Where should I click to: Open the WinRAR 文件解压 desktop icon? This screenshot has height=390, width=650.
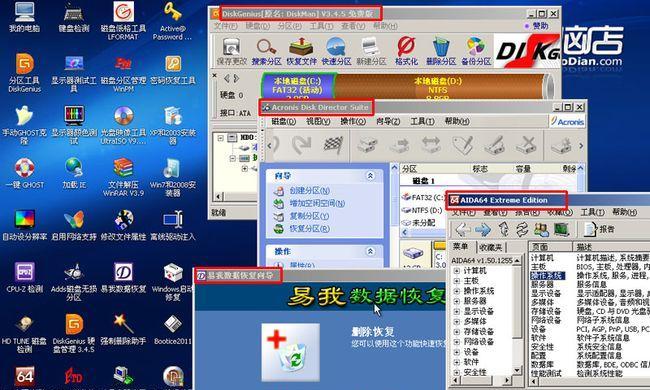123,177
